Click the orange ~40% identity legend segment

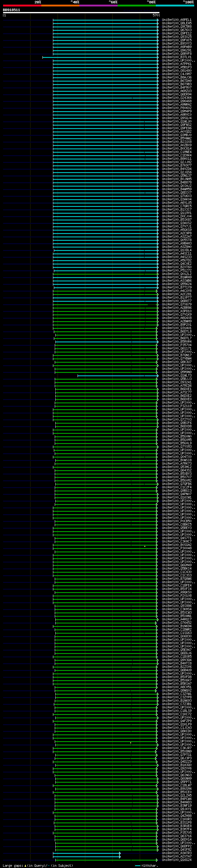point(60,6)
